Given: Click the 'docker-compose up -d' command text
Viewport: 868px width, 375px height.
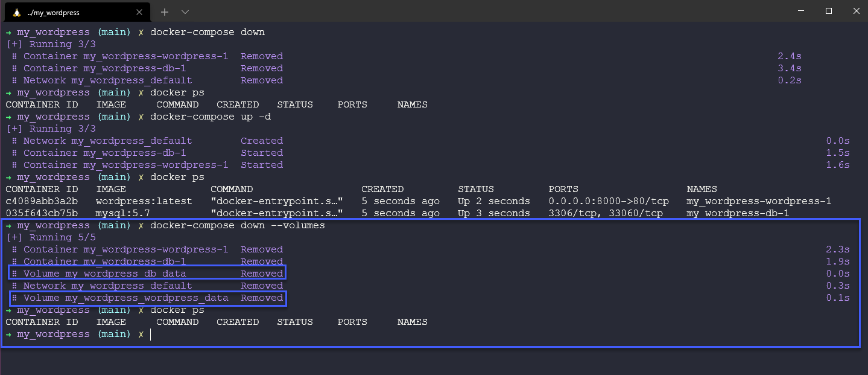Looking at the screenshot, I should click(x=211, y=117).
